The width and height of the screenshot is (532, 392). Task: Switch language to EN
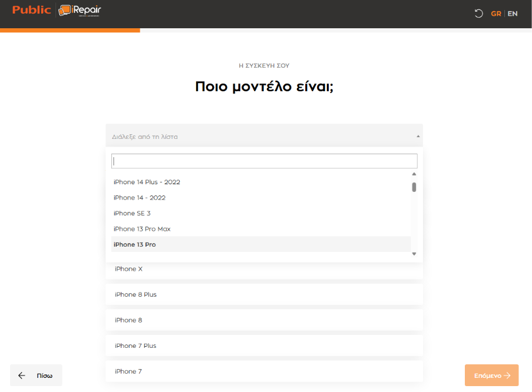pos(513,14)
